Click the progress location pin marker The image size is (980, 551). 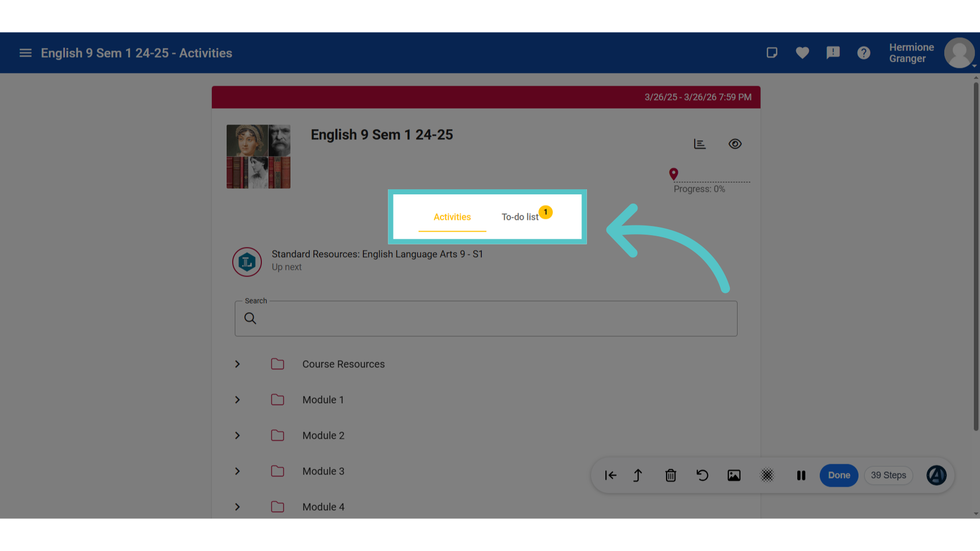674,174
